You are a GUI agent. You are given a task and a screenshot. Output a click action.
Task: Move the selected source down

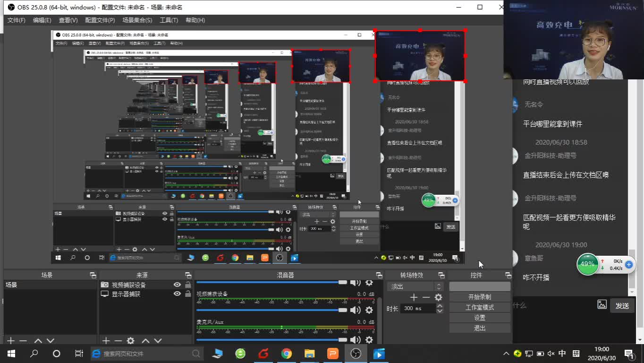coord(158,340)
